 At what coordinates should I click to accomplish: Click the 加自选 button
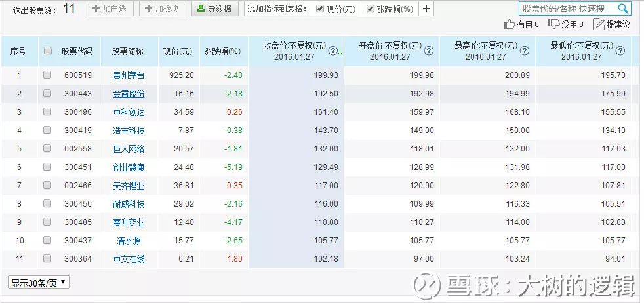click(x=110, y=9)
